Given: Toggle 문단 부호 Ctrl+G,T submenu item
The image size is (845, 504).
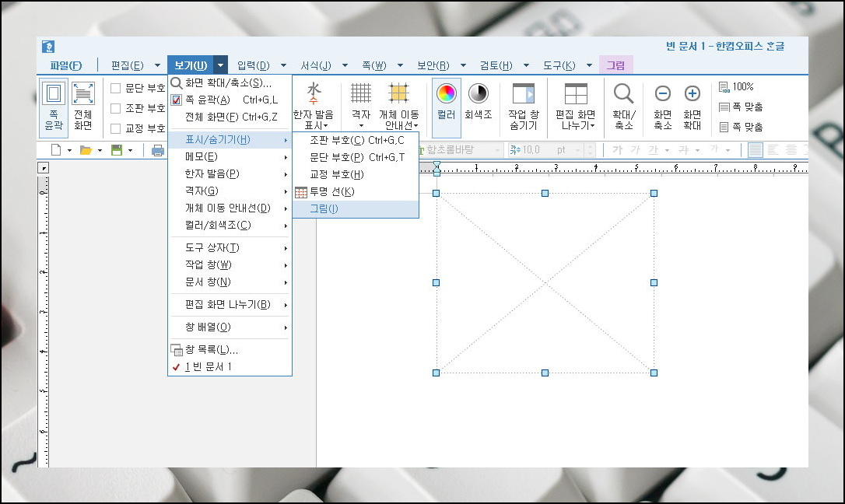Looking at the screenshot, I should click(356, 157).
